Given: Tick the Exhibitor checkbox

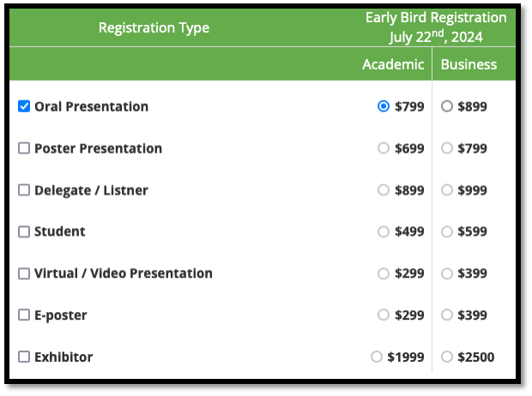Looking at the screenshot, I should 24,357.
